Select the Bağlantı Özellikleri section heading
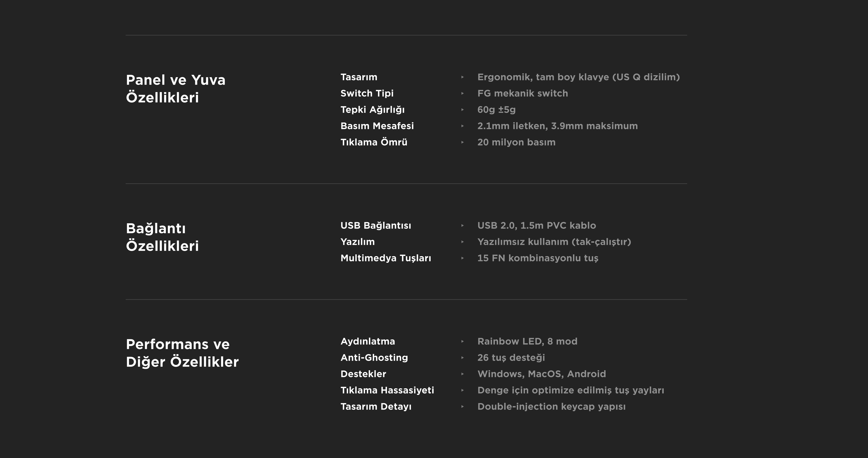This screenshot has height=458, width=868. pyautogui.click(x=162, y=237)
